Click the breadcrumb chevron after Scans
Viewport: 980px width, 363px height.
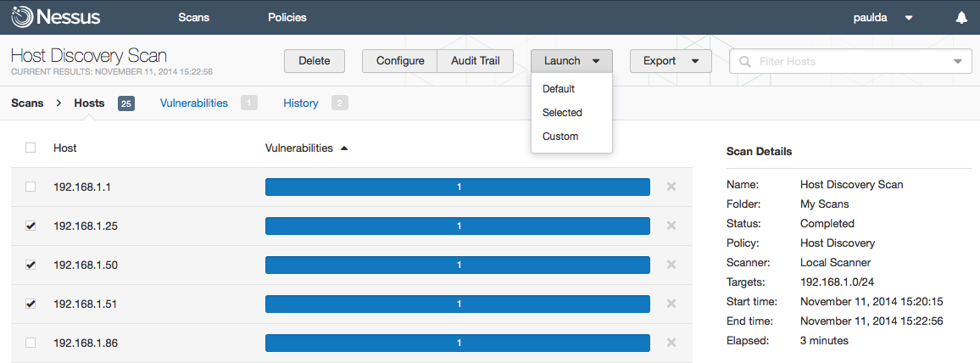(58, 103)
